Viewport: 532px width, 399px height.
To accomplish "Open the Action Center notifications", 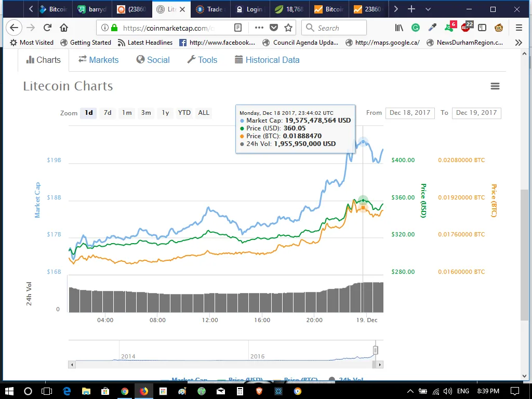I will pyautogui.click(x=515, y=391).
